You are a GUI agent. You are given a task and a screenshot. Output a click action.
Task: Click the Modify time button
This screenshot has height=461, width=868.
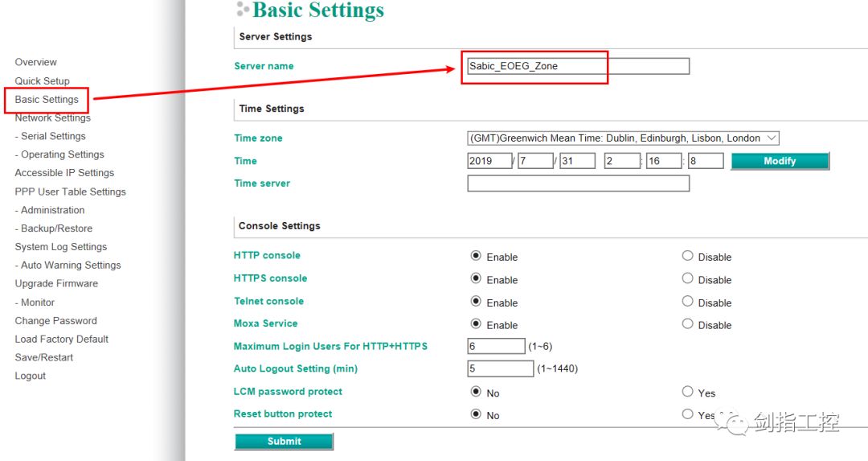pyautogui.click(x=780, y=161)
